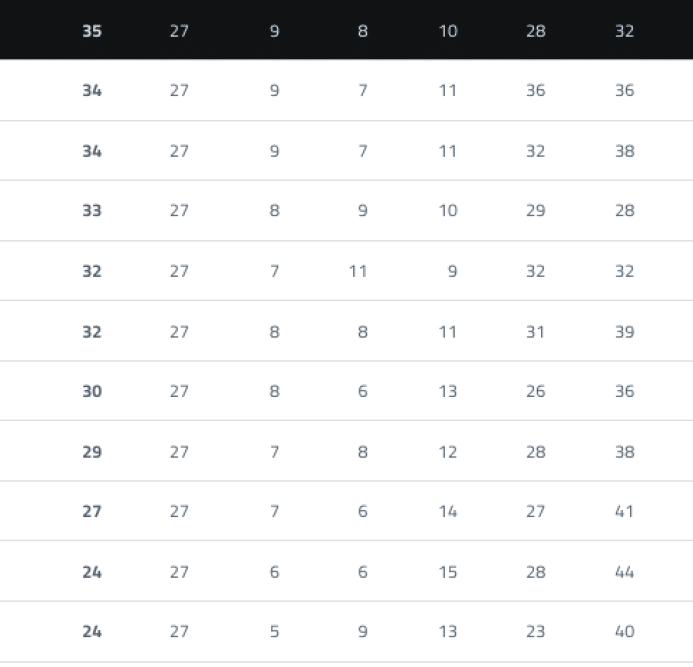Select the cell with value 5

tap(274, 631)
